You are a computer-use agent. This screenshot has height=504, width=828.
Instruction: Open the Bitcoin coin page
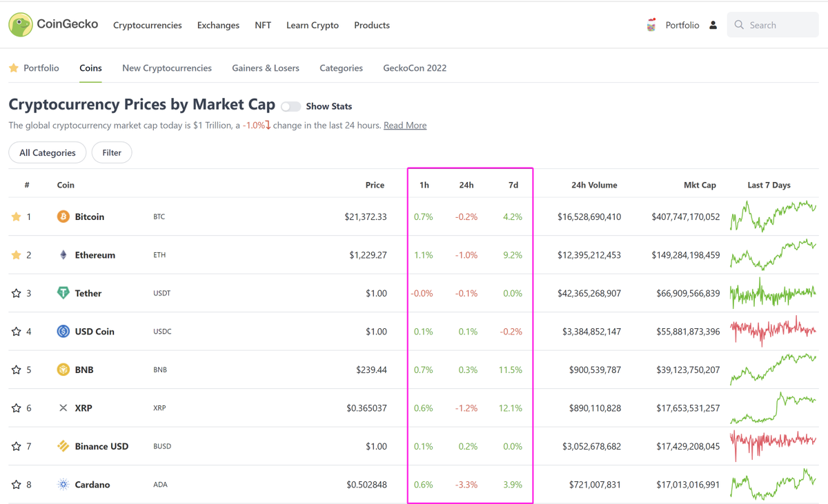coord(90,216)
